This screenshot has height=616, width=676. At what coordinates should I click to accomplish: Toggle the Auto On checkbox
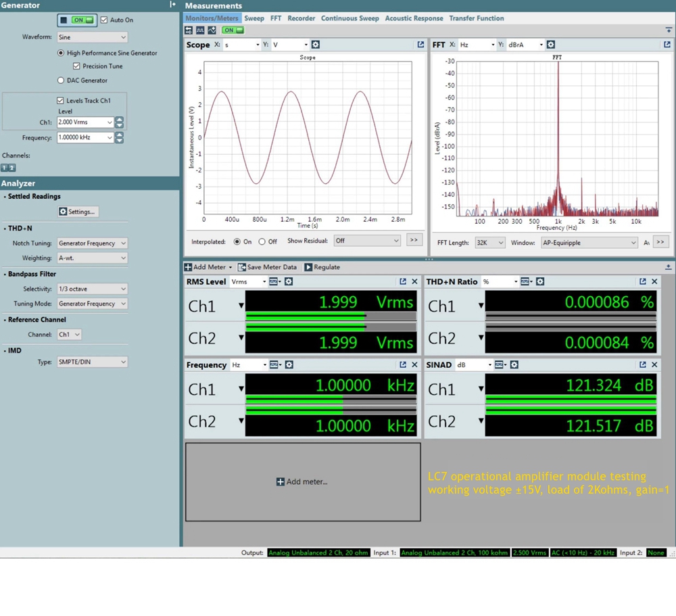[x=104, y=20]
